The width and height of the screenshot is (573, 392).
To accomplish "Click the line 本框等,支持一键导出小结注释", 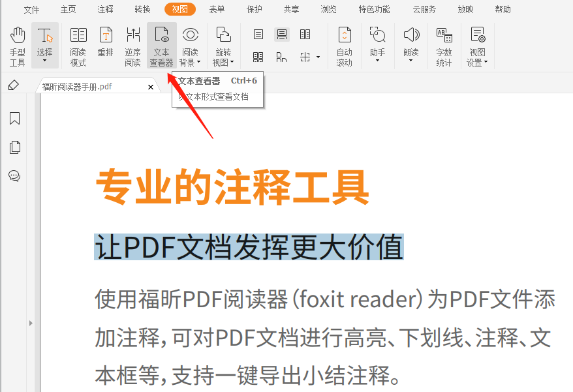I will tap(248, 375).
